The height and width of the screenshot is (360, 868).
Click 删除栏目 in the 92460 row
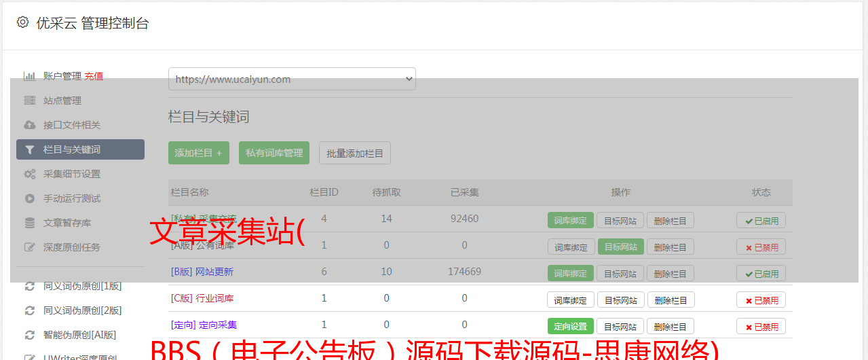pyautogui.click(x=671, y=220)
